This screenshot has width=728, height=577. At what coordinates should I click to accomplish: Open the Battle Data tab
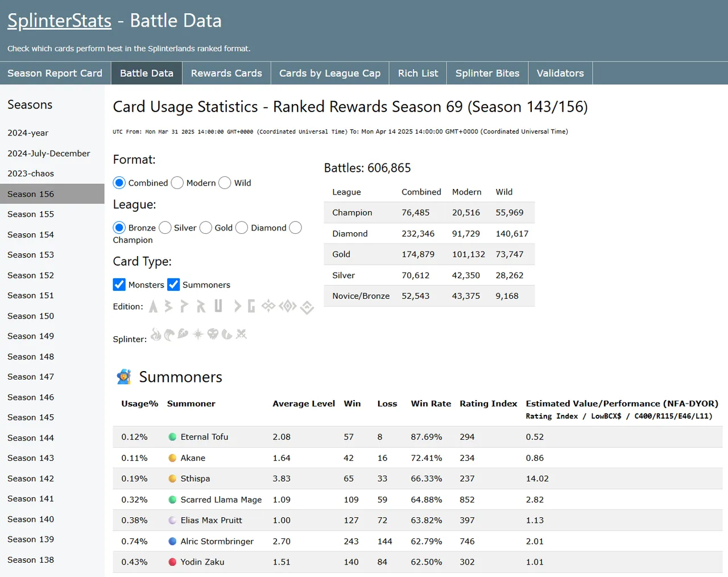(147, 73)
